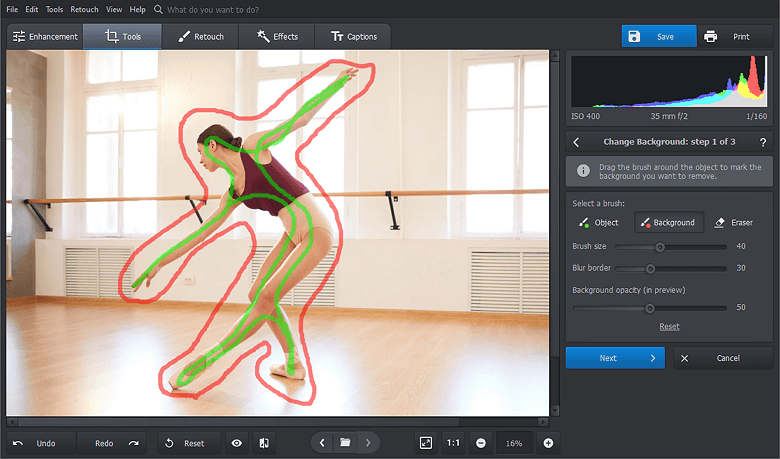The height and width of the screenshot is (459, 780).
Task: Adjust the Blur border slider
Action: pos(671,269)
